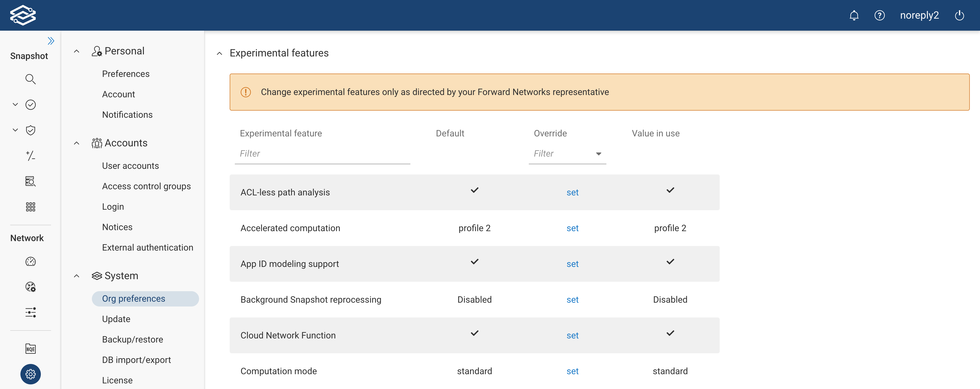Open the NQE library icon

pyautogui.click(x=30, y=348)
